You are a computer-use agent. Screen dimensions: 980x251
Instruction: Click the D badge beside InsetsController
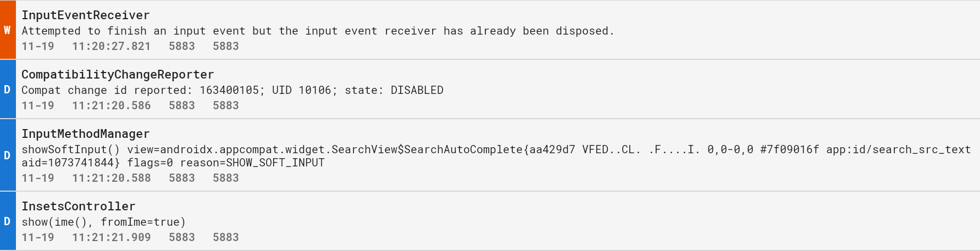tap(8, 221)
